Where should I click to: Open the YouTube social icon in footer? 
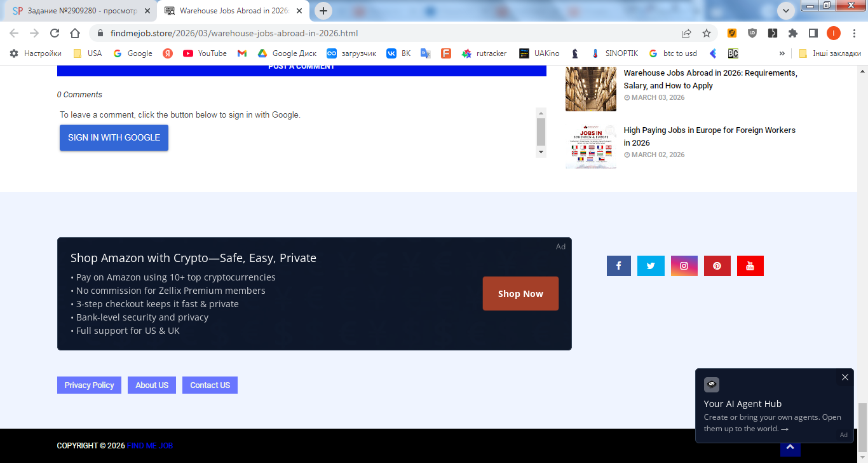tap(750, 266)
